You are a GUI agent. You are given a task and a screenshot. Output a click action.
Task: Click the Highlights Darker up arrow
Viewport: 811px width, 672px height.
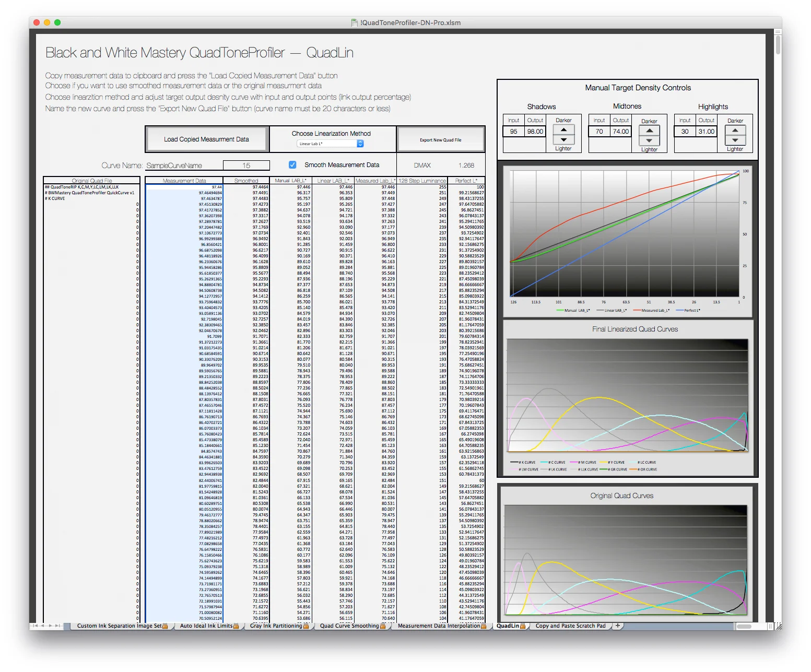(735, 131)
